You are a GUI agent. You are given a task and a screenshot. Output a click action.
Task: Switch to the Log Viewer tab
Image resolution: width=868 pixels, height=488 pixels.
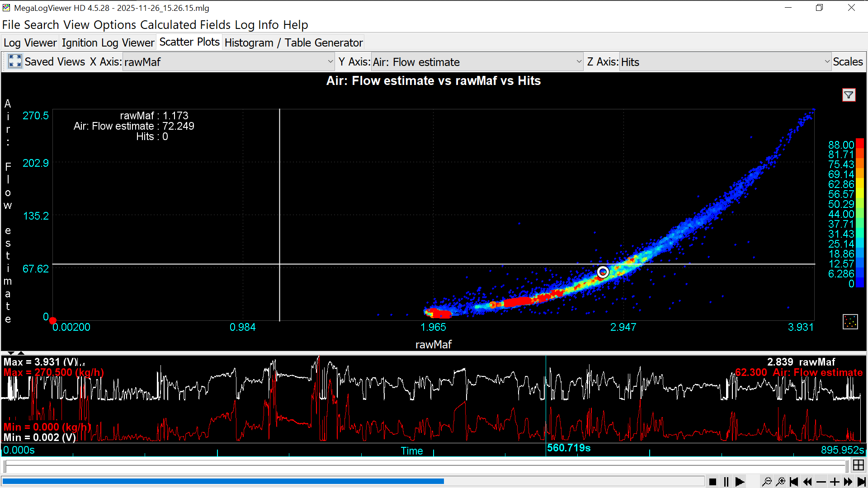[30, 43]
